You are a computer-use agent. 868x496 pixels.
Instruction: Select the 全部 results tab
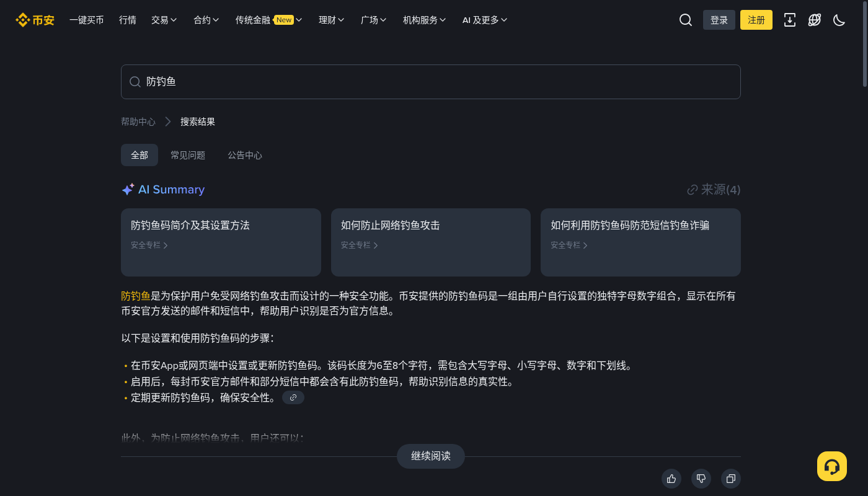click(139, 155)
